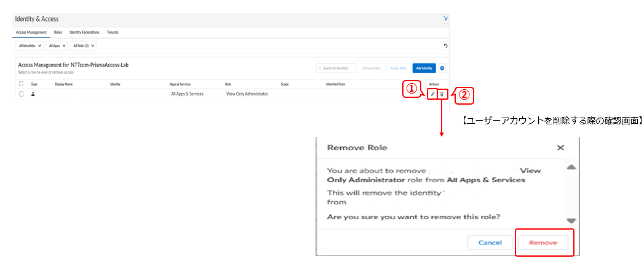
Task: Go to the Tenants tab
Action: pos(113,32)
